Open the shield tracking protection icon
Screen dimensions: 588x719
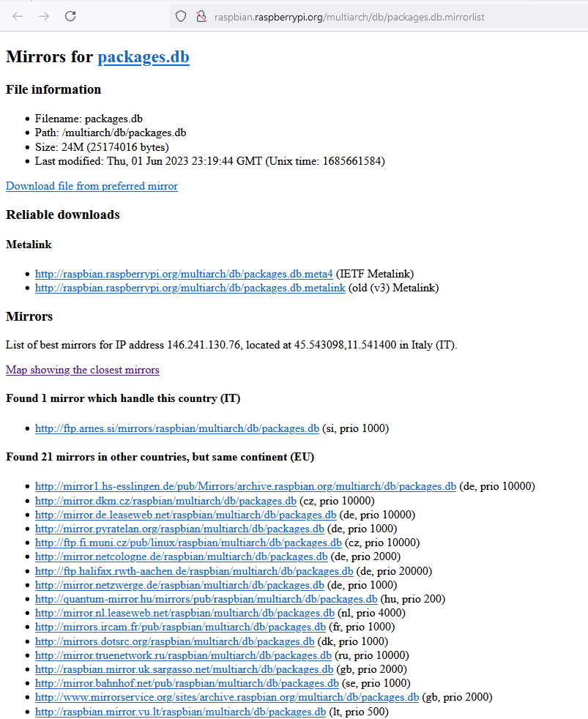(181, 17)
